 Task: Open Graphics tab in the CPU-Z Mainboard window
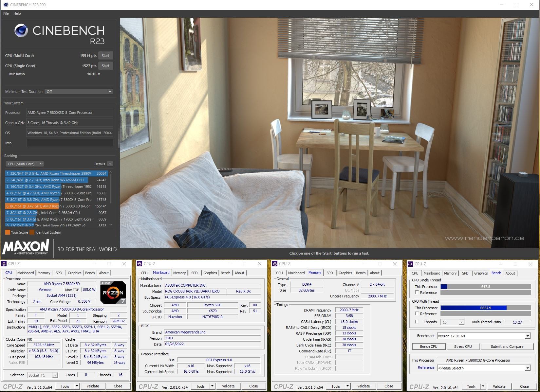point(210,273)
